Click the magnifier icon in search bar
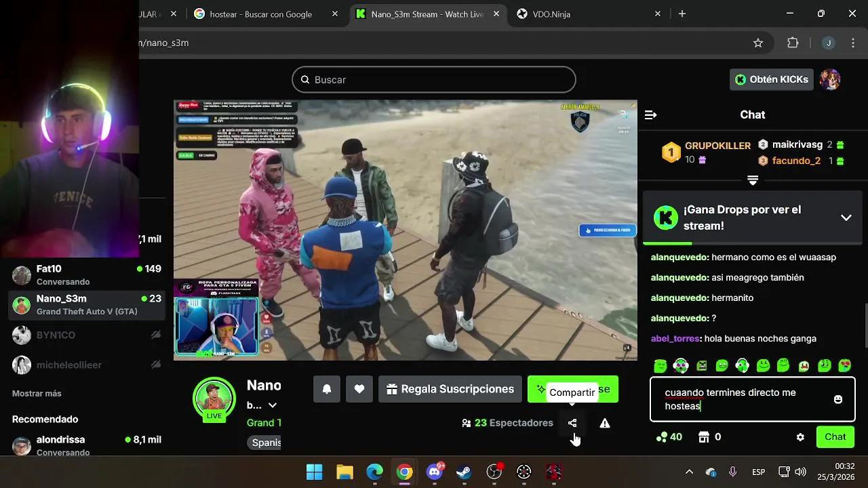This screenshot has width=868, height=488. point(304,80)
